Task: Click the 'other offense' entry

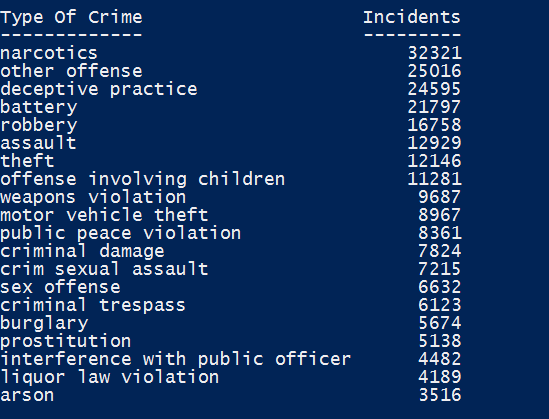Action: (x=71, y=71)
